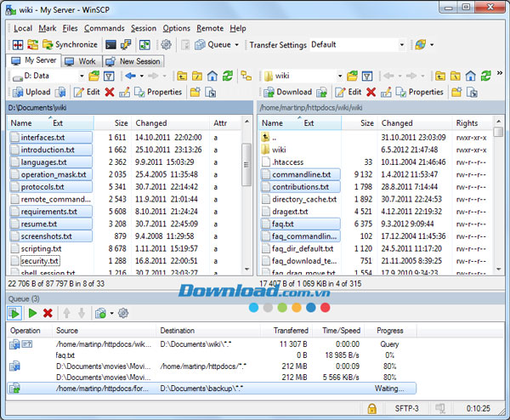Open the Remote menu

(210, 28)
